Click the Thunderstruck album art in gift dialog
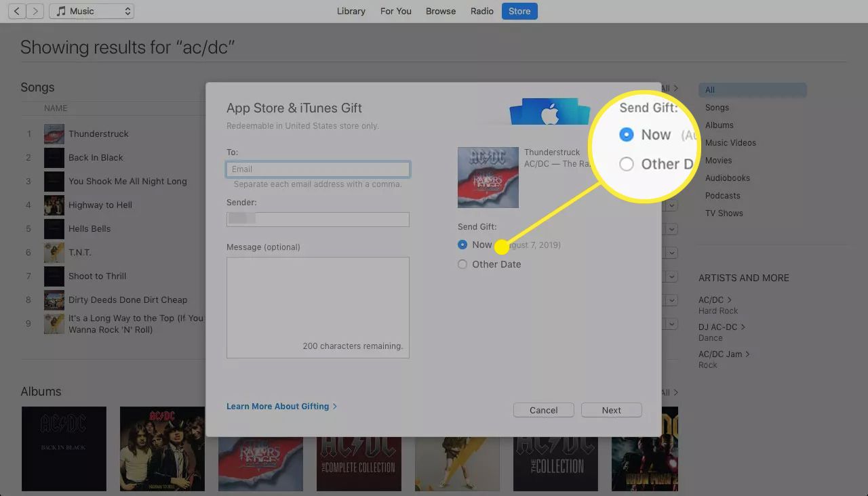 [x=488, y=178]
